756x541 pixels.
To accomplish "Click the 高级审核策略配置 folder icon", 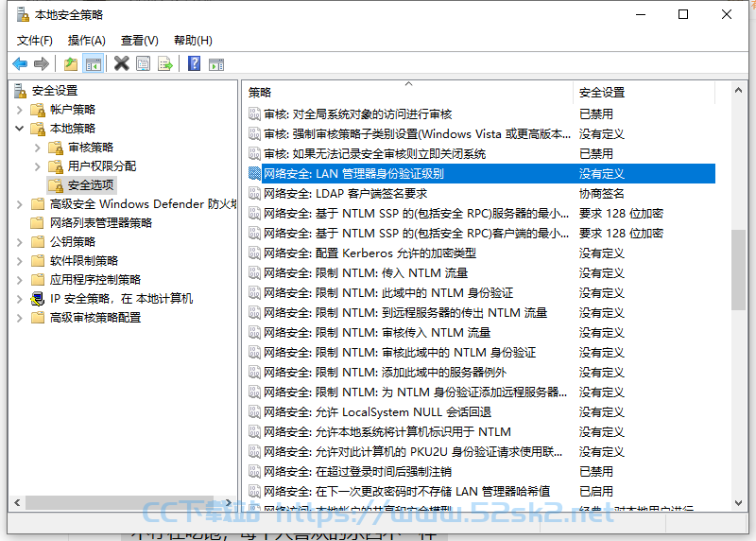I will tap(38, 318).
